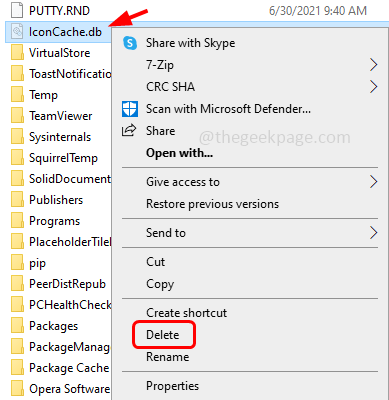Select the TeamViewer folder icon
The width and height of the screenshot is (389, 400).
[17, 116]
